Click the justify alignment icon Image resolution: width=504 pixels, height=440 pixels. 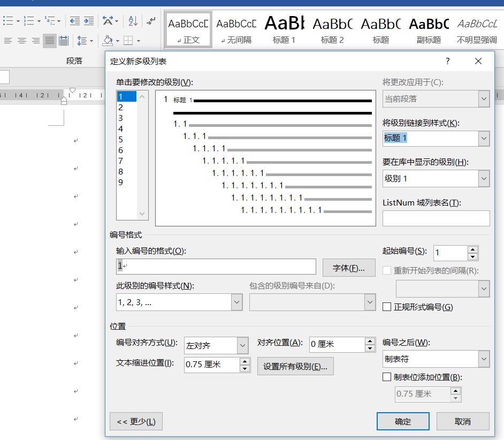point(50,41)
